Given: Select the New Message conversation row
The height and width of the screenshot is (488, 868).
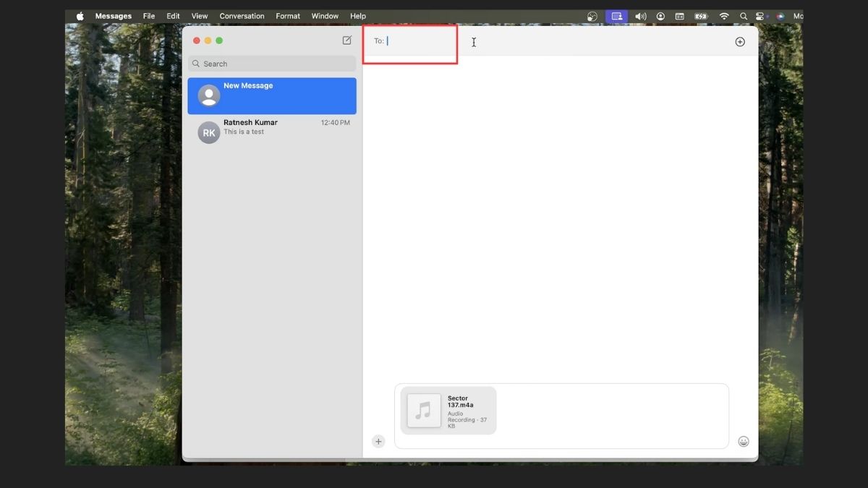Looking at the screenshot, I should coord(272,96).
